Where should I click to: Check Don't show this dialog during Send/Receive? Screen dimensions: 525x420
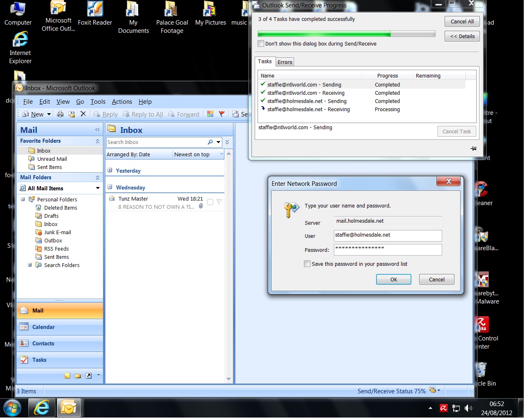(261, 43)
